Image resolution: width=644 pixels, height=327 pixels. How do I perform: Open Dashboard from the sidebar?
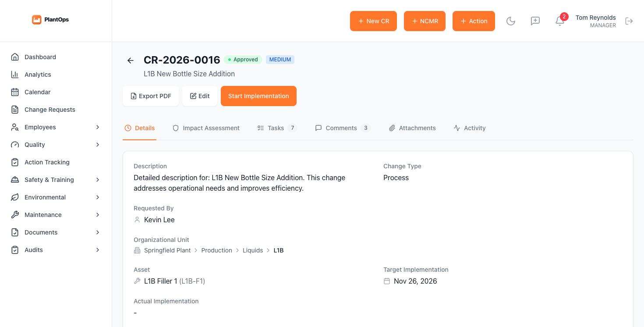point(56,57)
